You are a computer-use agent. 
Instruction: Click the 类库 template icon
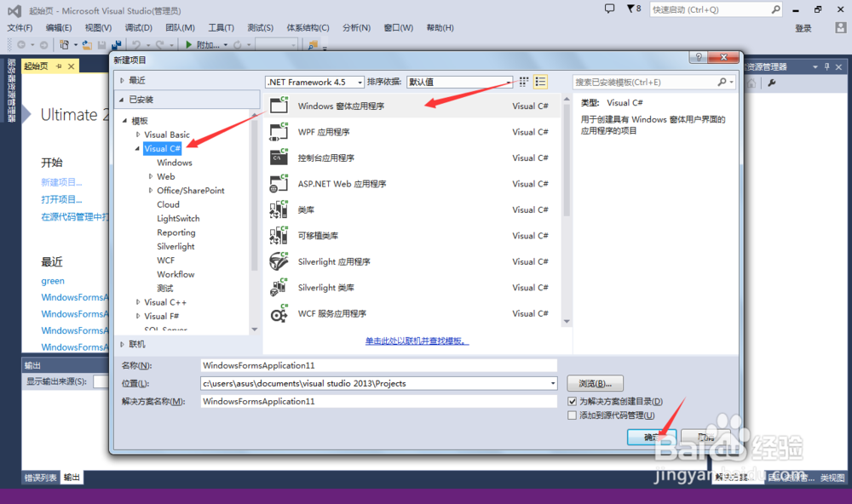click(x=279, y=209)
